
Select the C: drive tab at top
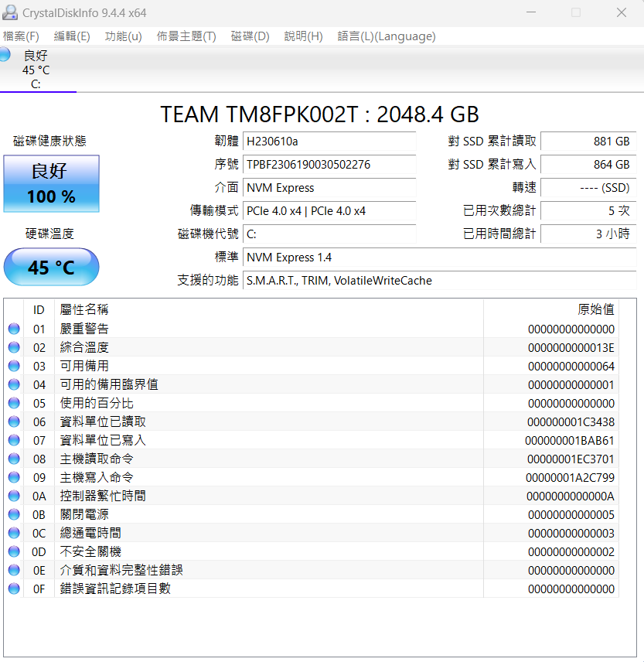point(36,70)
